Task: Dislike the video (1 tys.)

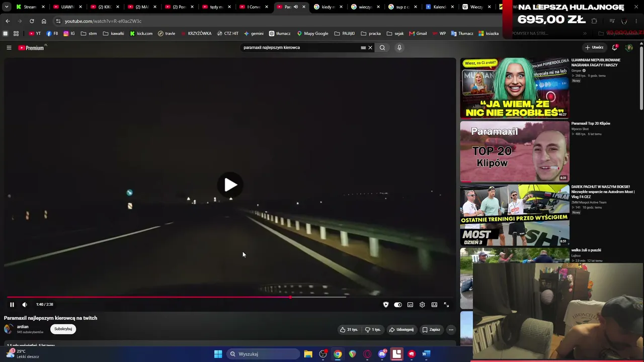Action: click(x=373, y=330)
